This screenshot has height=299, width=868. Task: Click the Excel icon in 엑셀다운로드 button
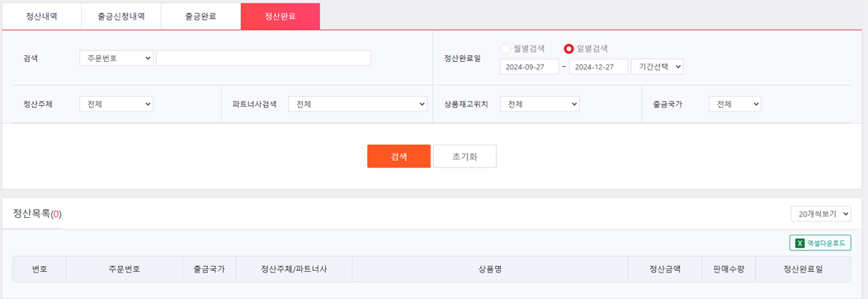tap(800, 243)
